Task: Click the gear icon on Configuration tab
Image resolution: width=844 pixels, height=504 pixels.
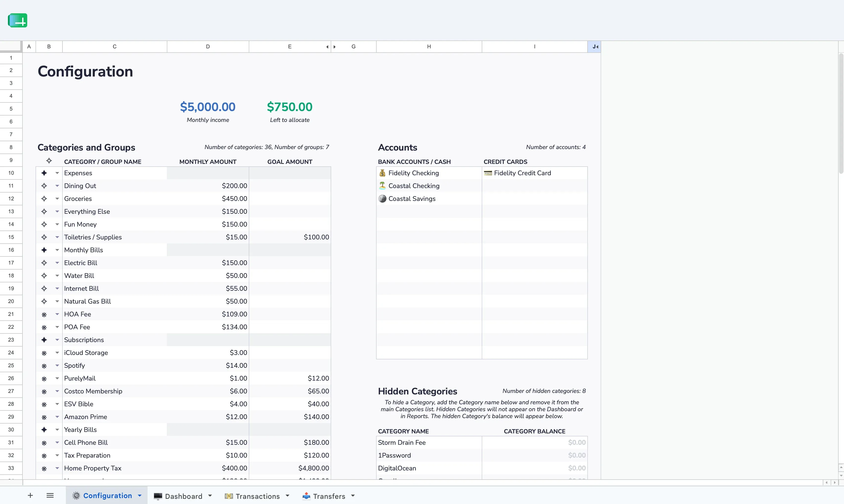Action: click(x=77, y=496)
